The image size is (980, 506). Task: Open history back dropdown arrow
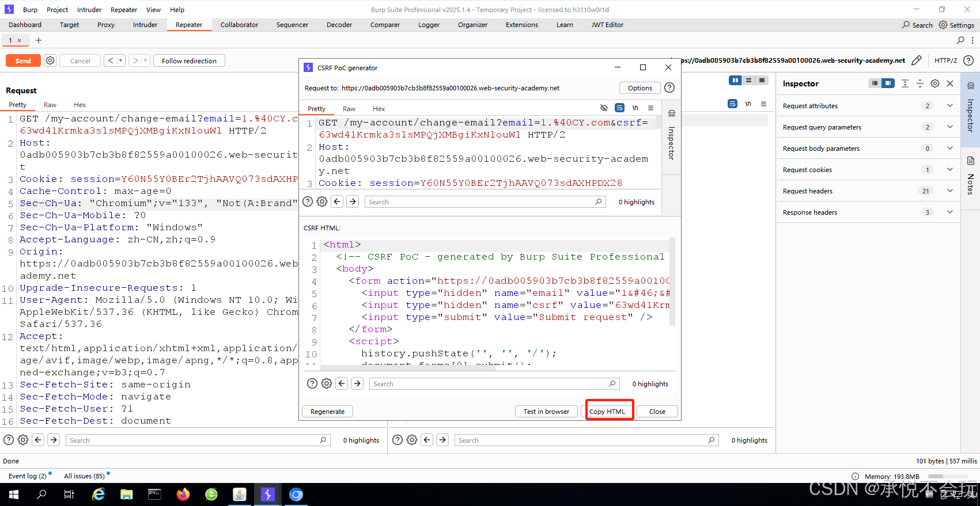121,60
